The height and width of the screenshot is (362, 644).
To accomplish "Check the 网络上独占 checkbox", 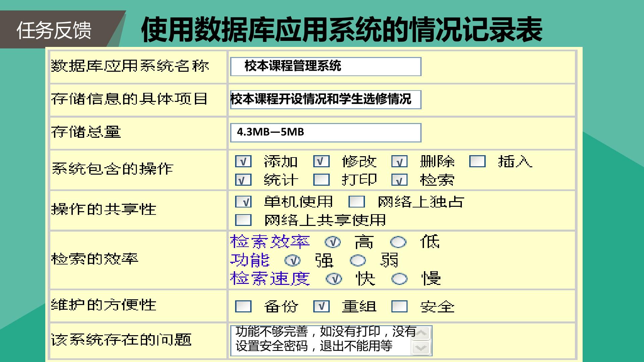I will [357, 202].
